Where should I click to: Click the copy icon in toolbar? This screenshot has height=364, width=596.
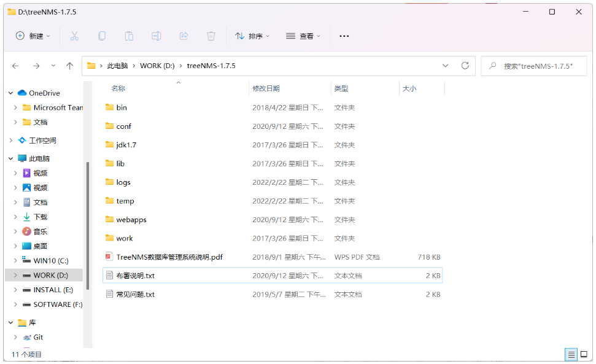(102, 36)
